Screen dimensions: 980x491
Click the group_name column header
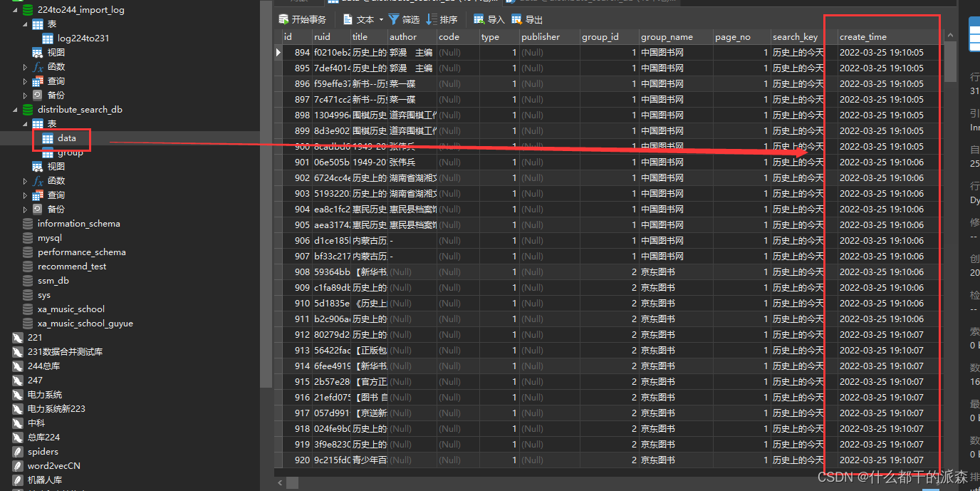point(676,37)
